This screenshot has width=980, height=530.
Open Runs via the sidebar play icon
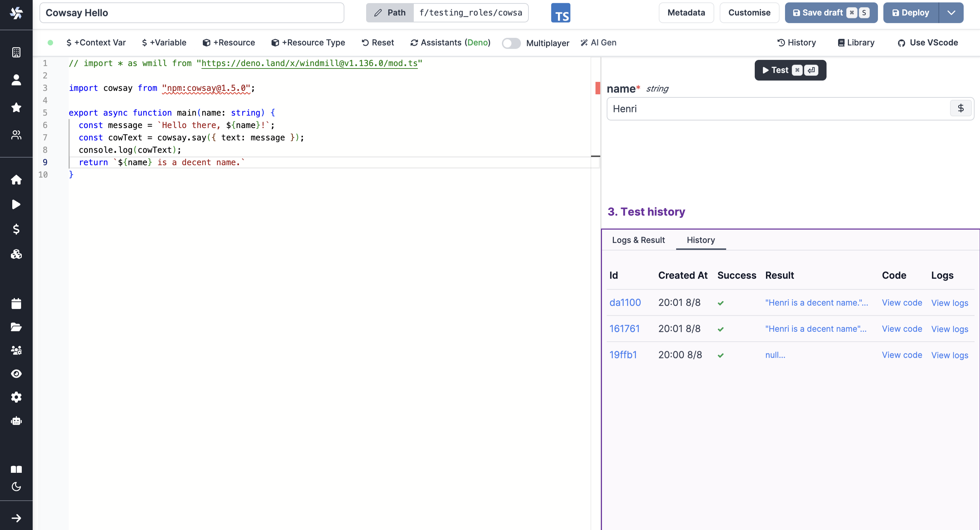coord(16,204)
